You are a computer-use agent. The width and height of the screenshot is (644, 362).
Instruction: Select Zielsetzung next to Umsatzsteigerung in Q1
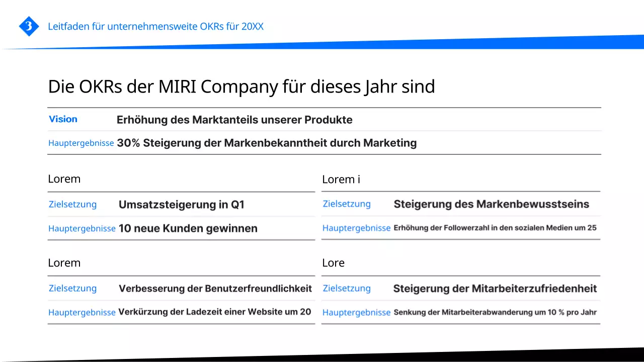pyautogui.click(x=72, y=204)
